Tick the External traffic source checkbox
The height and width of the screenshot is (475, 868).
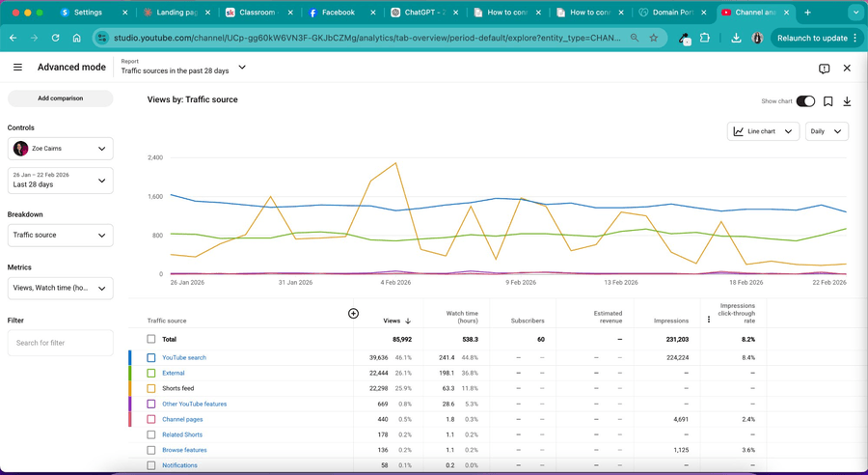tap(151, 373)
